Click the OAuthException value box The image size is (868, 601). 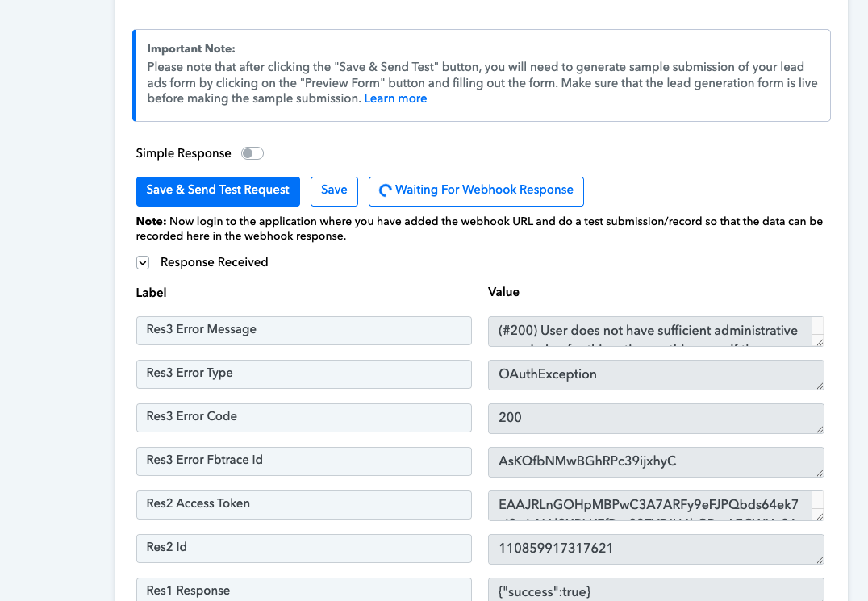(x=654, y=374)
